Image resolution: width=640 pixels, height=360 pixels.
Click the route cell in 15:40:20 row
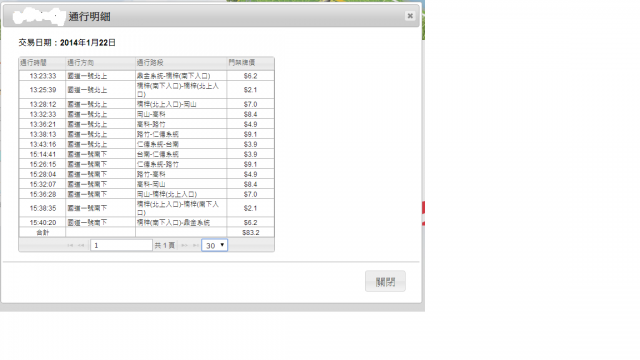(181, 222)
